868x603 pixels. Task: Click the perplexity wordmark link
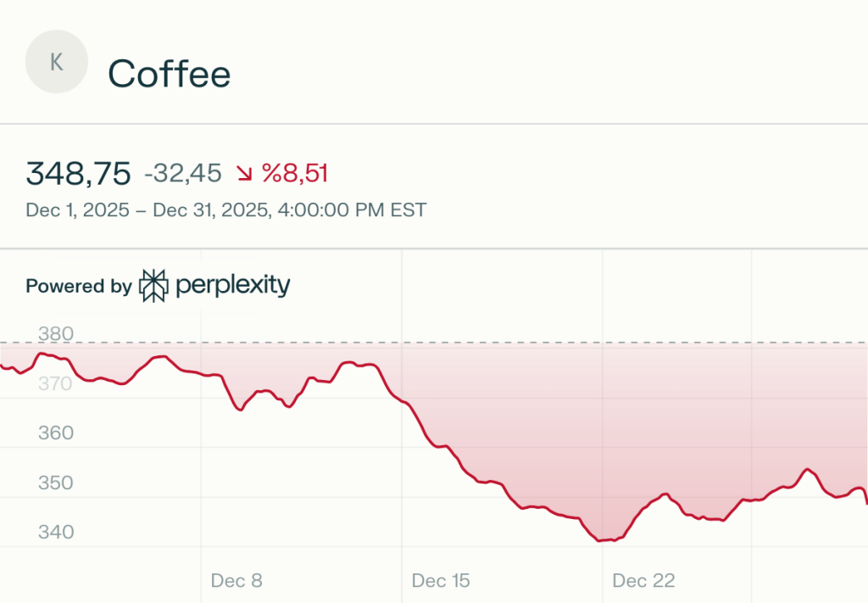point(232,285)
